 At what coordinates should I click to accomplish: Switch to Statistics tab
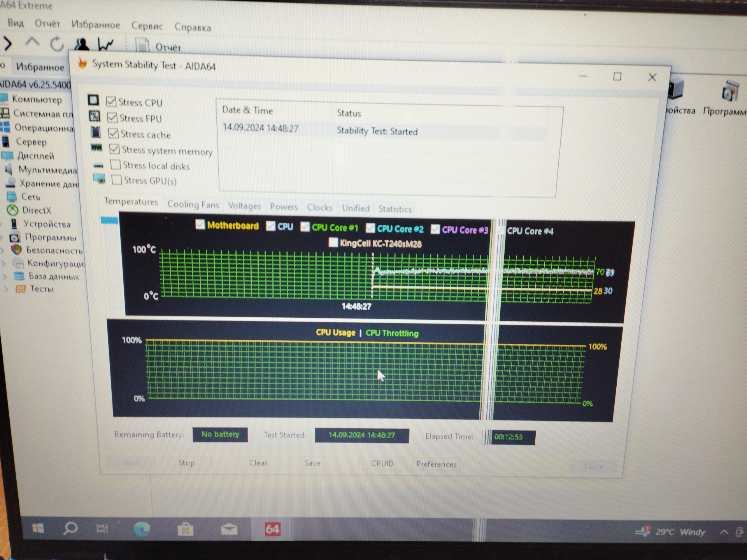point(395,209)
